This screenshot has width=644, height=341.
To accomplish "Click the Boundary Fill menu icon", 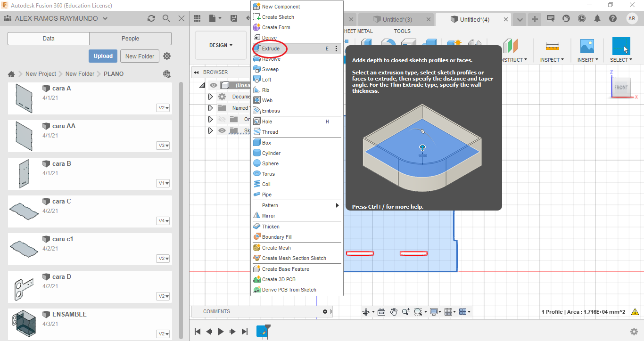I will coord(257,237).
